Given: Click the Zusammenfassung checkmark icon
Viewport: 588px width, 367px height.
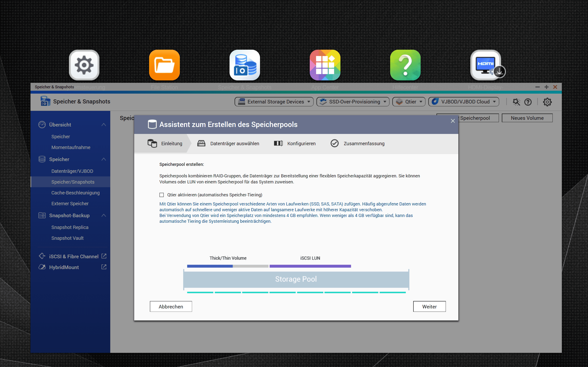Looking at the screenshot, I should tap(334, 144).
